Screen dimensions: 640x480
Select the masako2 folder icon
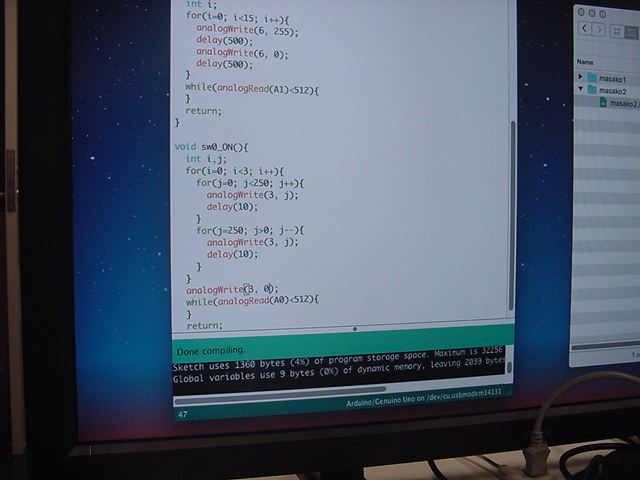pyautogui.click(x=592, y=89)
